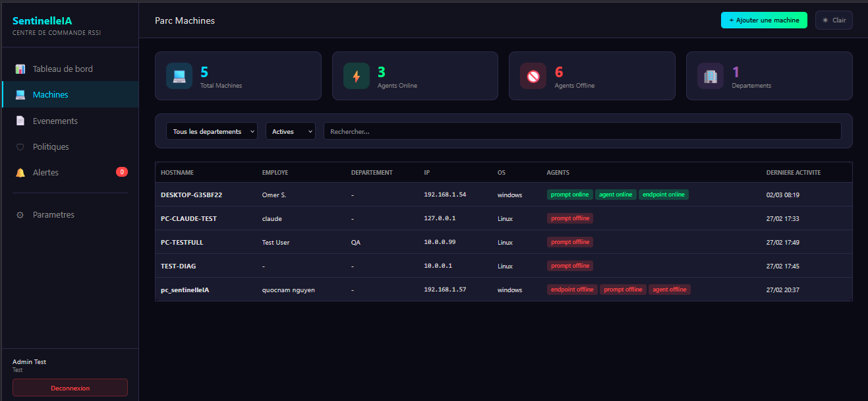This screenshot has width=868, height=401.
Task: Open the Machines menu item
Action: point(50,94)
